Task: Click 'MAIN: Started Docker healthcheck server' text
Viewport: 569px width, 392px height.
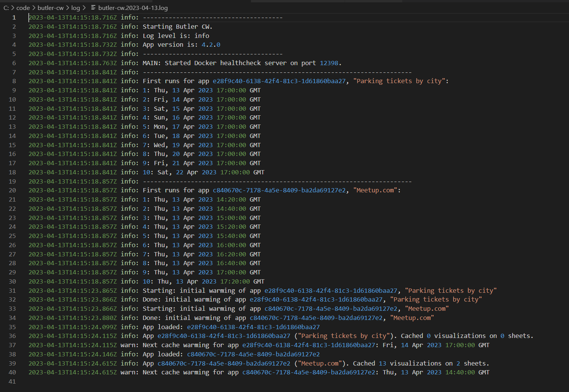Action: click(x=214, y=63)
